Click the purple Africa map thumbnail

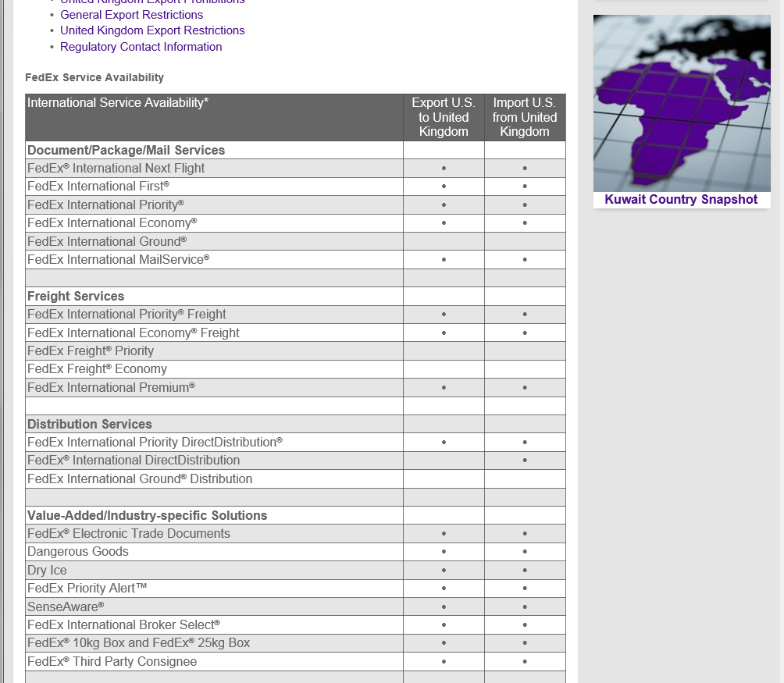(682, 103)
